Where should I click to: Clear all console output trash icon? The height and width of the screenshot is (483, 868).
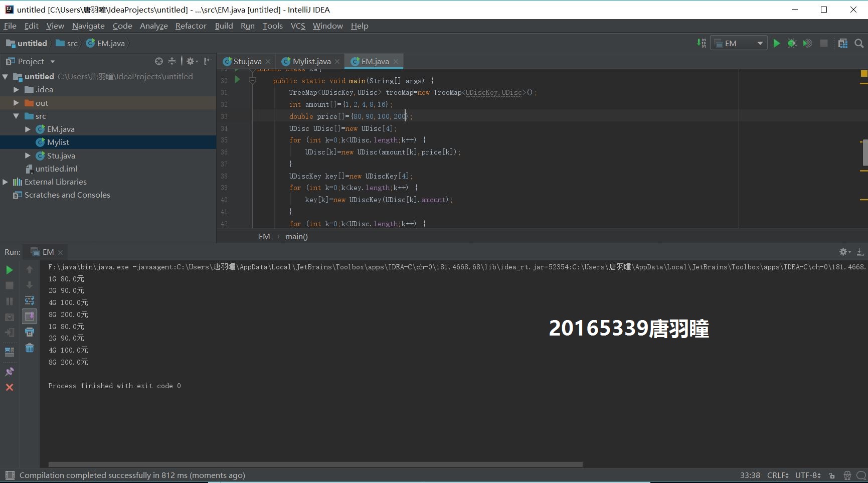30,348
